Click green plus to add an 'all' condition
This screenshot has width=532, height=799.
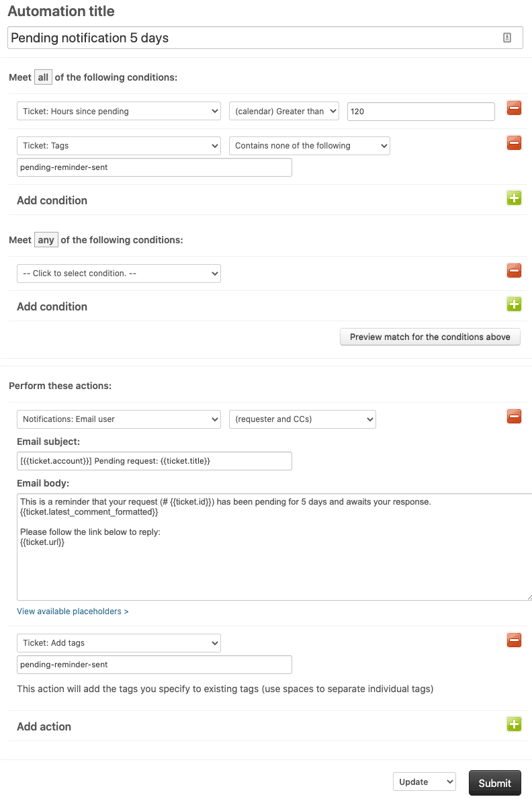pos(514,198)
